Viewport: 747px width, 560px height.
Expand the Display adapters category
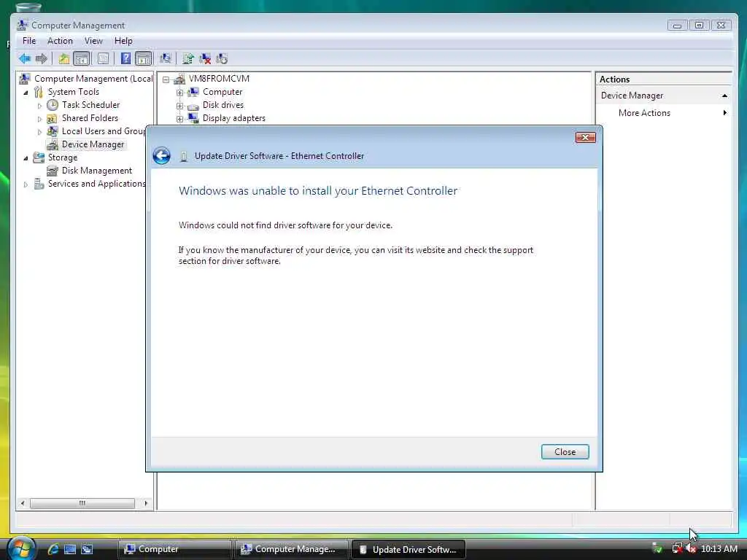(179, 119)
